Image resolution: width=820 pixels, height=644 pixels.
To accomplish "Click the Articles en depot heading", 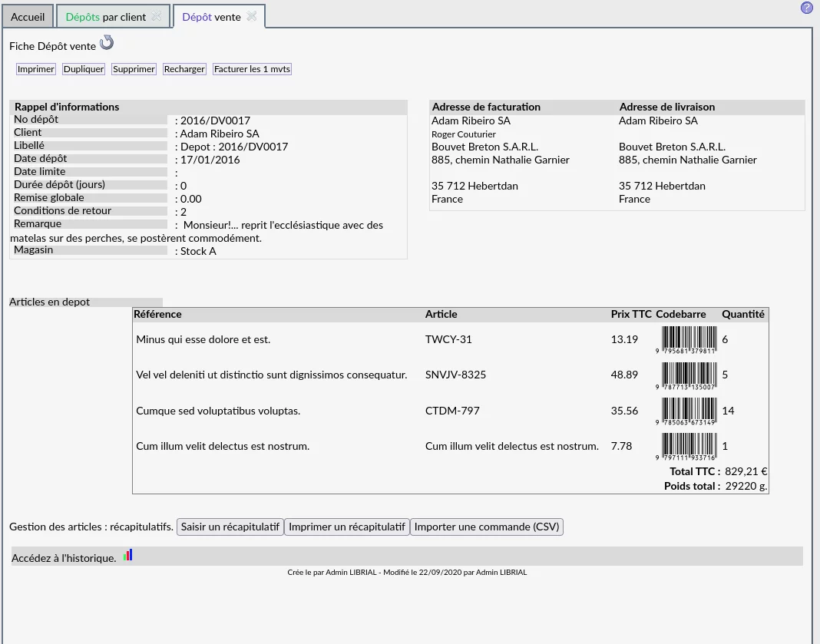I will tap(49, 302).
